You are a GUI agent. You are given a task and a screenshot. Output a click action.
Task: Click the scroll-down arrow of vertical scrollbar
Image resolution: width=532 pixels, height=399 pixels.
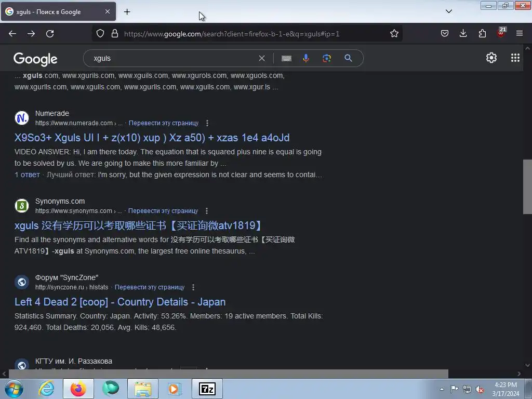(527, 365)
